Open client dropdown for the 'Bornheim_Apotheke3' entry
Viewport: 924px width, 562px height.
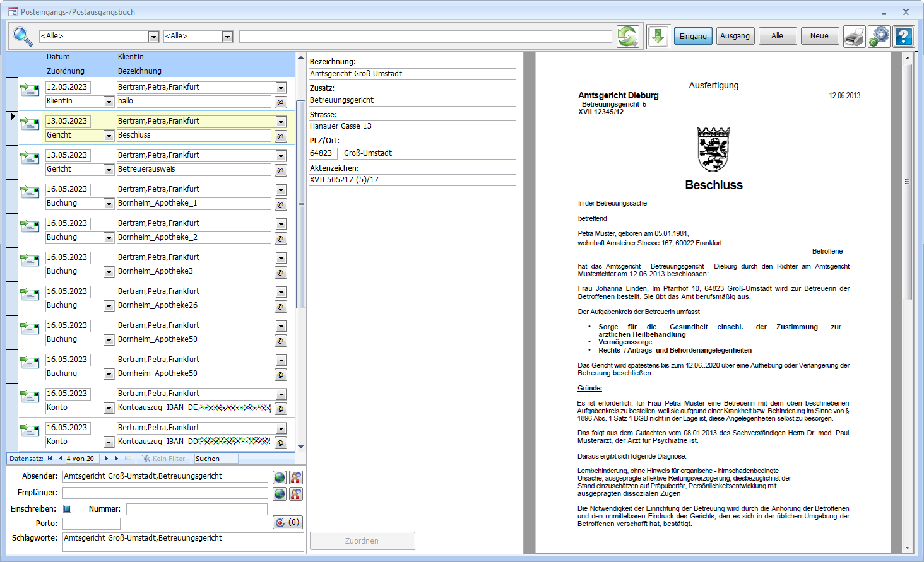(x=281, y=258)
